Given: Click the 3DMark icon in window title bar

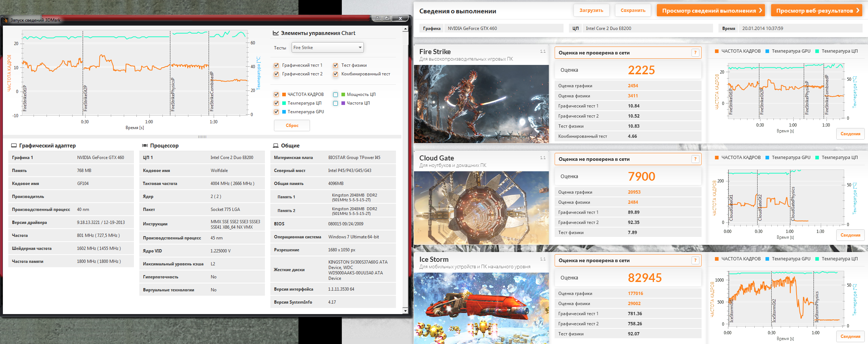Looking at the screenshot, I should 6,20.
